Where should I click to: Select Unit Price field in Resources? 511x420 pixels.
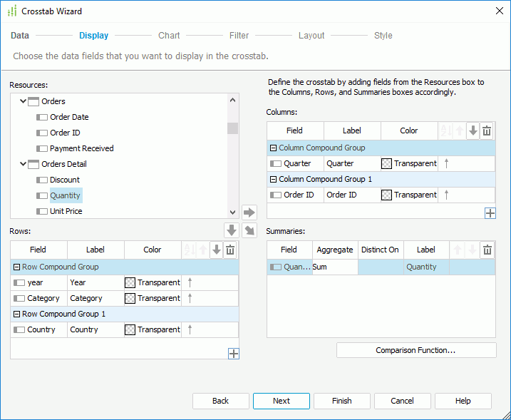tap(66, 211)
